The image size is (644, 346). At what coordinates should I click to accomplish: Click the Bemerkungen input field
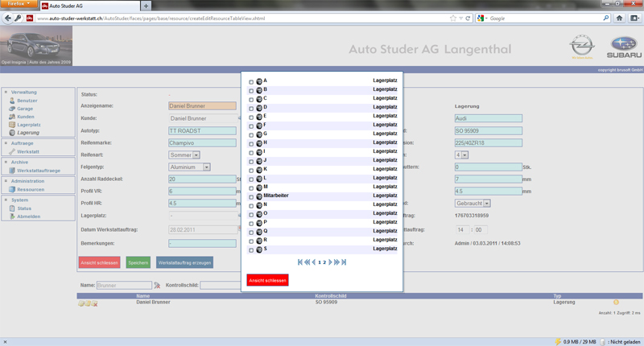click(203, 243)
